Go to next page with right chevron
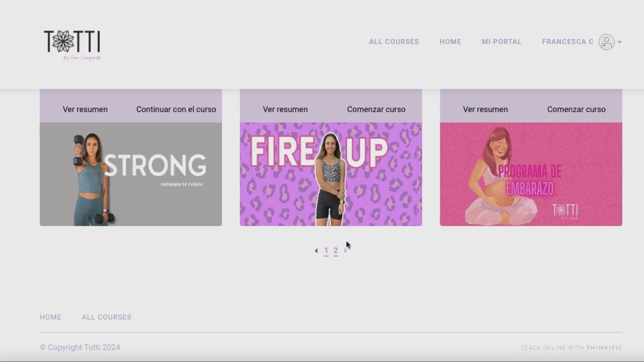Screen dimensions: 644x362 (345, 251)
